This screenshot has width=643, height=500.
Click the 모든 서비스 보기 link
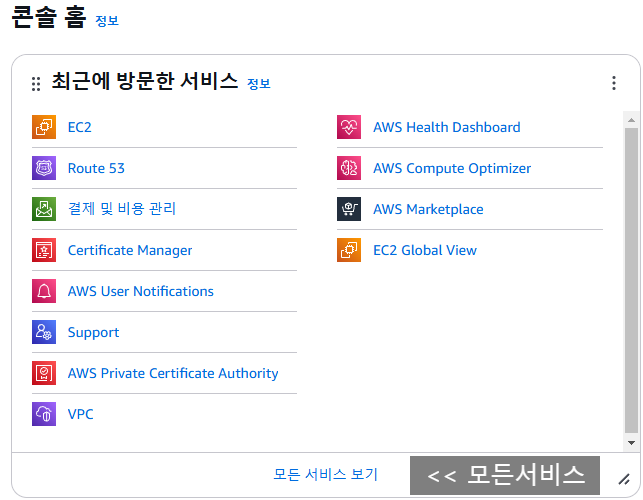click(326, 474)
